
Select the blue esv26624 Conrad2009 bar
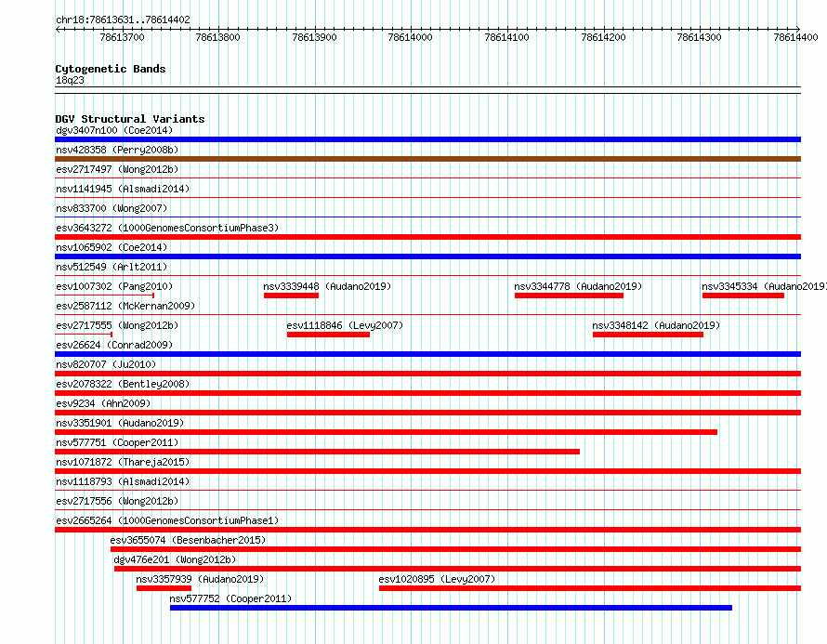(427, 354)
